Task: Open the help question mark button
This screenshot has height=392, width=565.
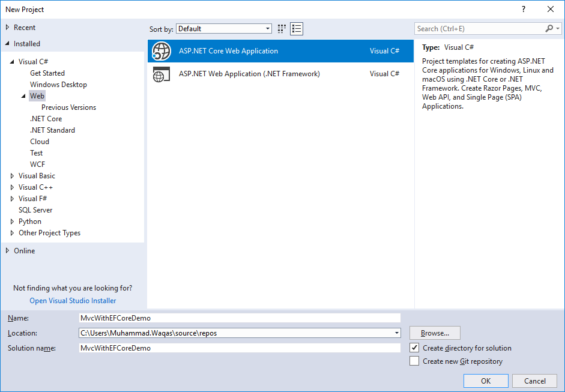Action: tap(524, 10)
